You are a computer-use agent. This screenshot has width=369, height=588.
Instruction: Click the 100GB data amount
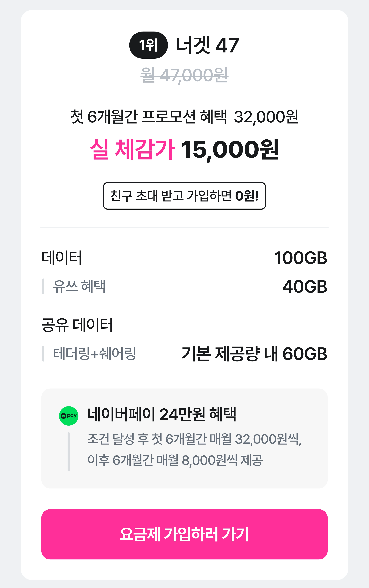tap(300, 258)
